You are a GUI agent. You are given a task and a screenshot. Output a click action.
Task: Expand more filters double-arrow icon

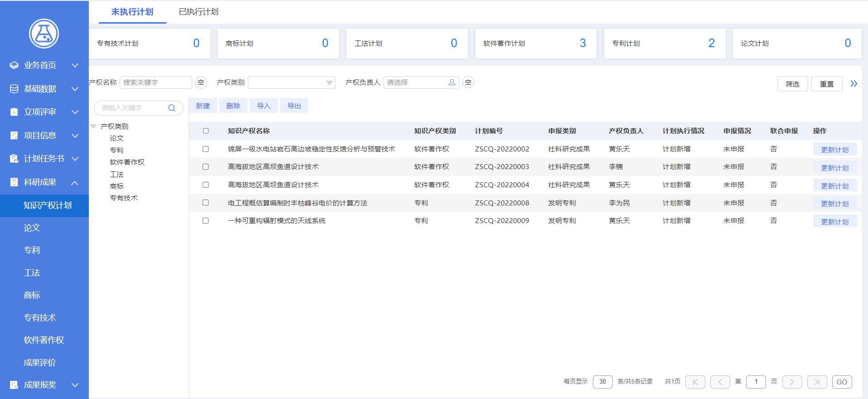[854, 83]
